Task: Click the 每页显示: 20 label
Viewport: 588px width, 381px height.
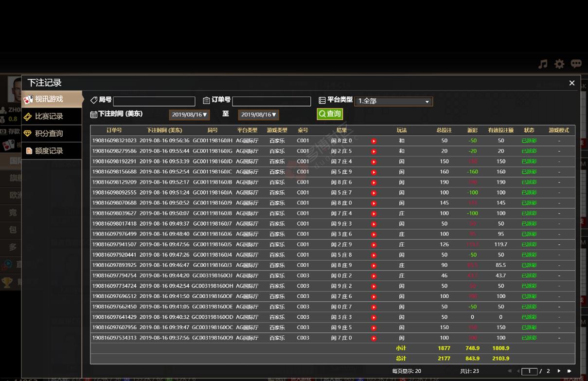Action: click(x=407, y=371)
